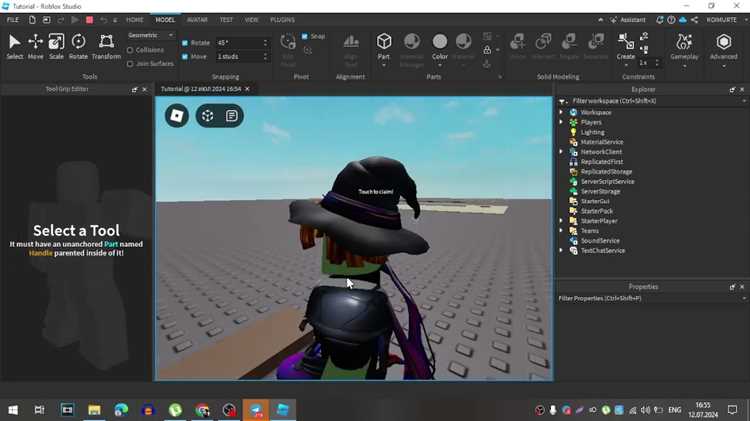Screen dimensions: 750x421
Task: Open the Color picker tool
Action: (x=440, y=42)
